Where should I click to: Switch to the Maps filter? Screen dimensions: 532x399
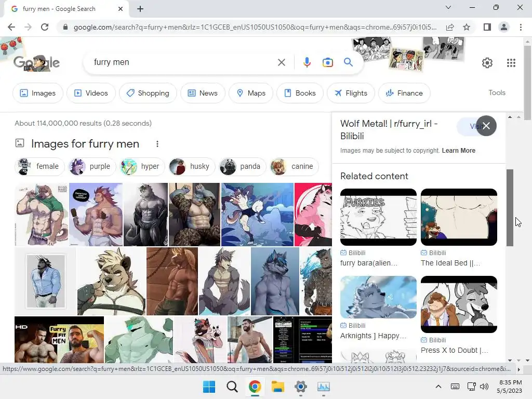pyautogui.click(x=251, y=93)
